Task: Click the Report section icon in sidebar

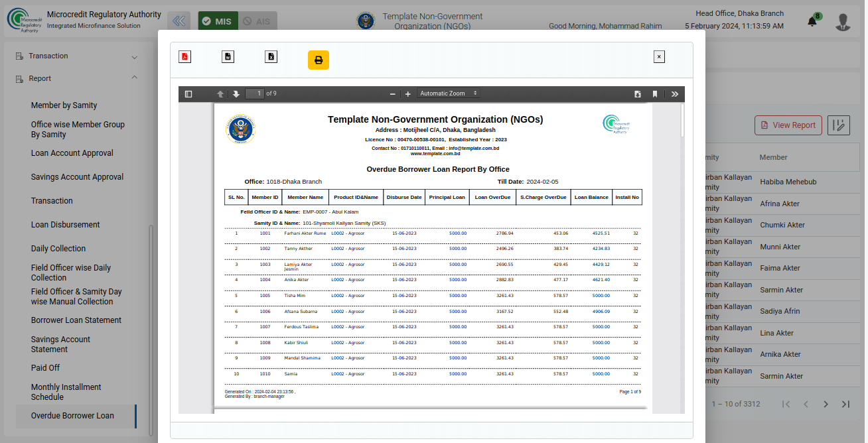Action: coord(19,79)
